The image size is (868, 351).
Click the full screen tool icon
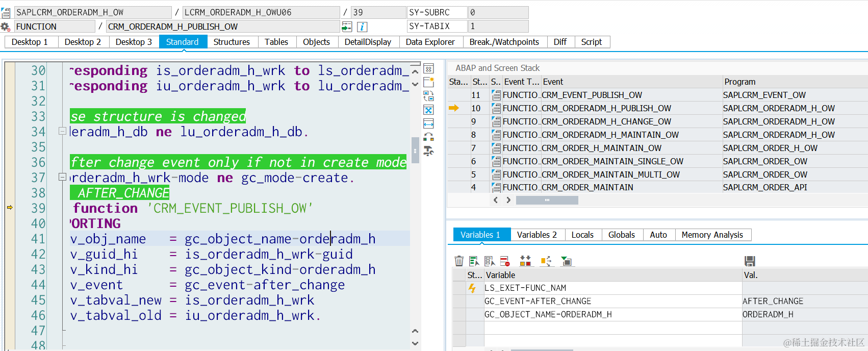tap(428, 110)
